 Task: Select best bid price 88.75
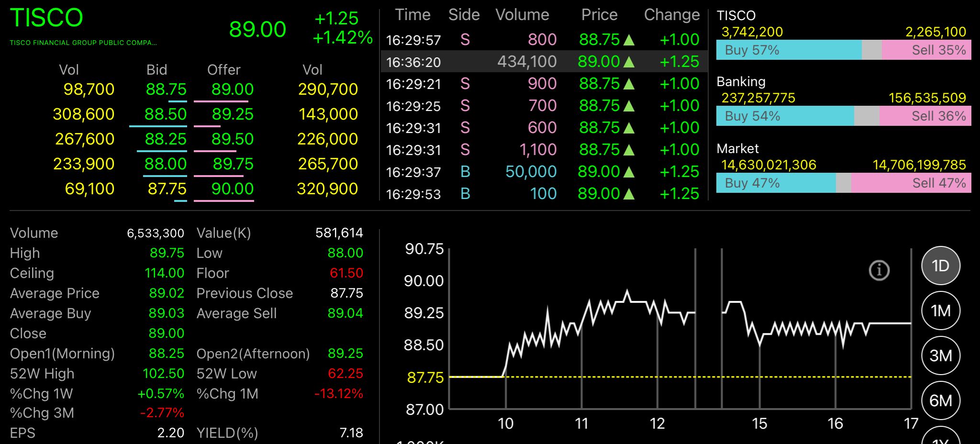[x=166, y=89]
